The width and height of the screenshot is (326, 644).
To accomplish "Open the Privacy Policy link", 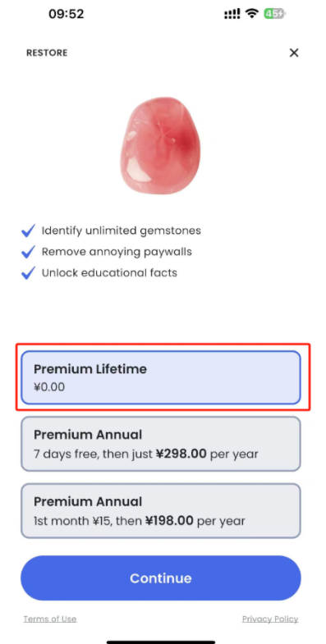I will pyautogui.click(x=270, y=619).
